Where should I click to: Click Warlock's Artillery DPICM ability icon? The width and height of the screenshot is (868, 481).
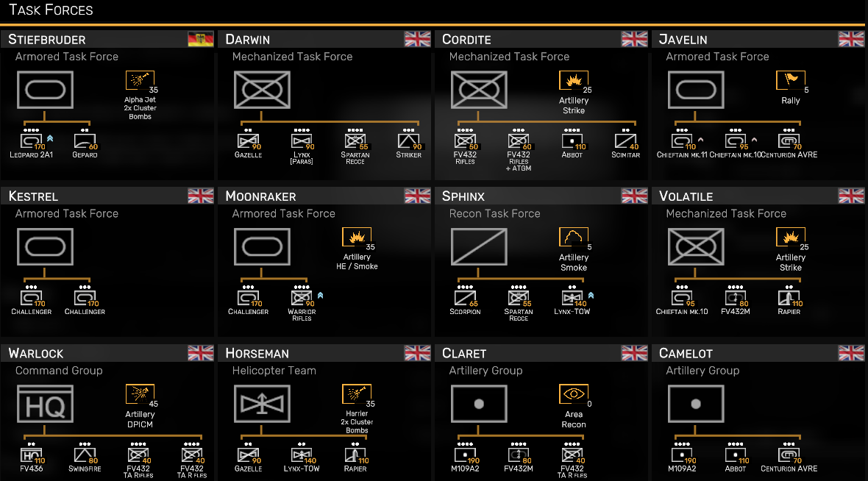click(140, 394)
